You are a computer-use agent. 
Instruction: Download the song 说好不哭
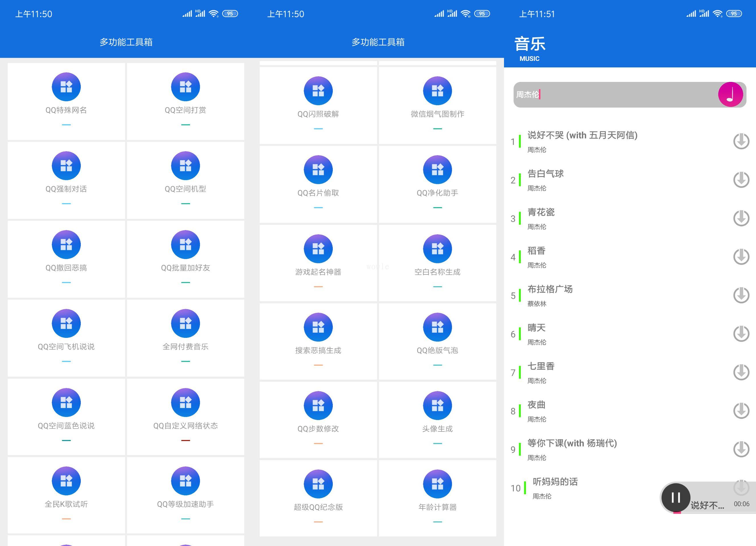tap(741, 141)
